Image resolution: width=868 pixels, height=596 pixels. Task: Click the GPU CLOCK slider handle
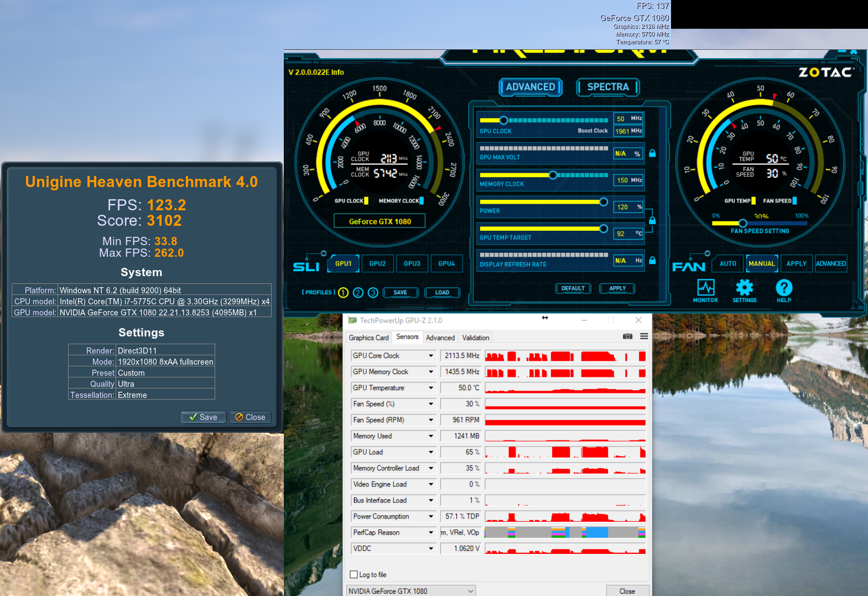(503, 120)
